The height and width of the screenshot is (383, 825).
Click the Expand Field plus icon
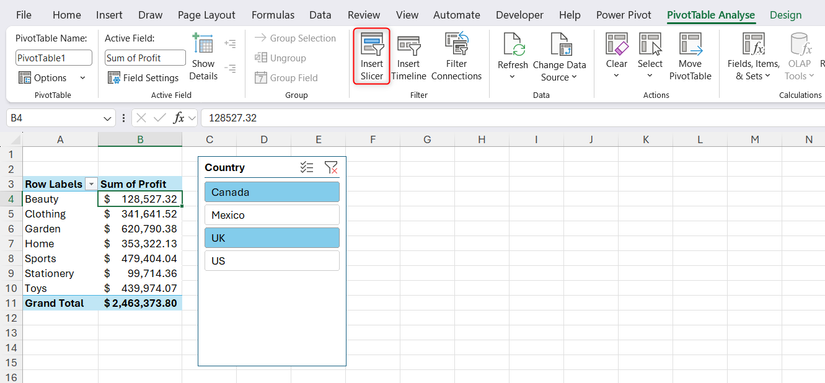230,44
